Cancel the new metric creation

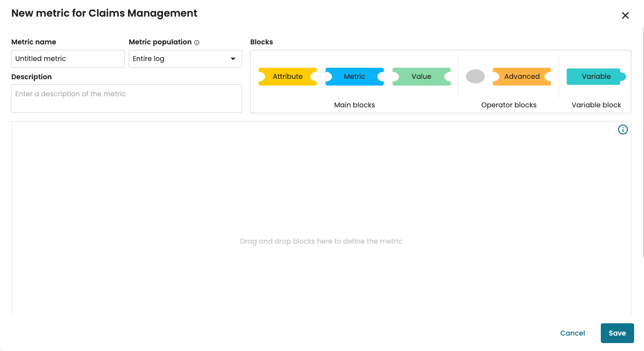click(572, 333)
